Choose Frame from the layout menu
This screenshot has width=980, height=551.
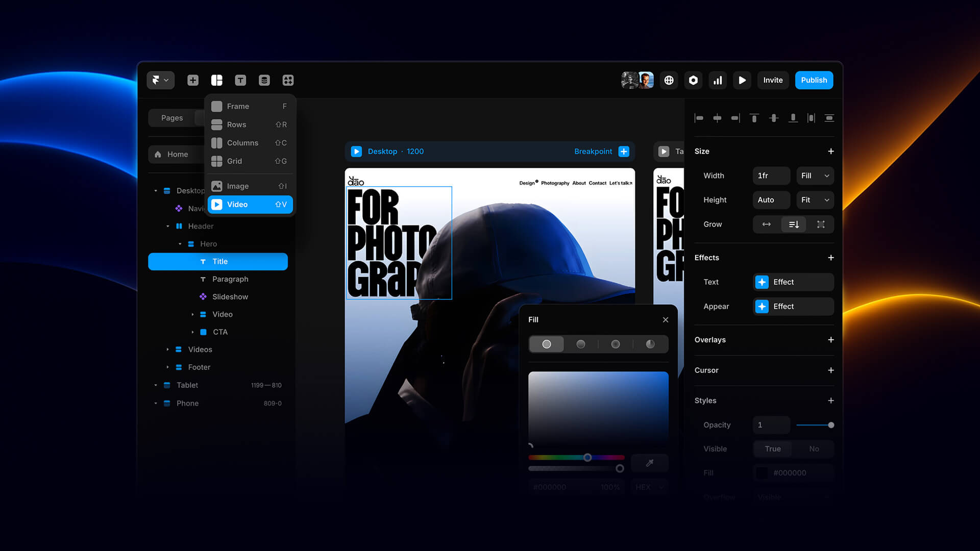tap(250, 106)
